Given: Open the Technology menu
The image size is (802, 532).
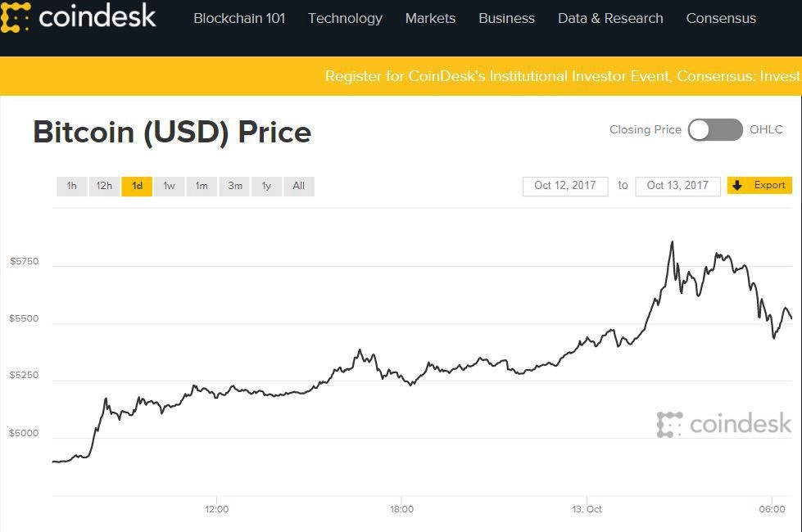Looking at the screenshot, I should [345, 18].
